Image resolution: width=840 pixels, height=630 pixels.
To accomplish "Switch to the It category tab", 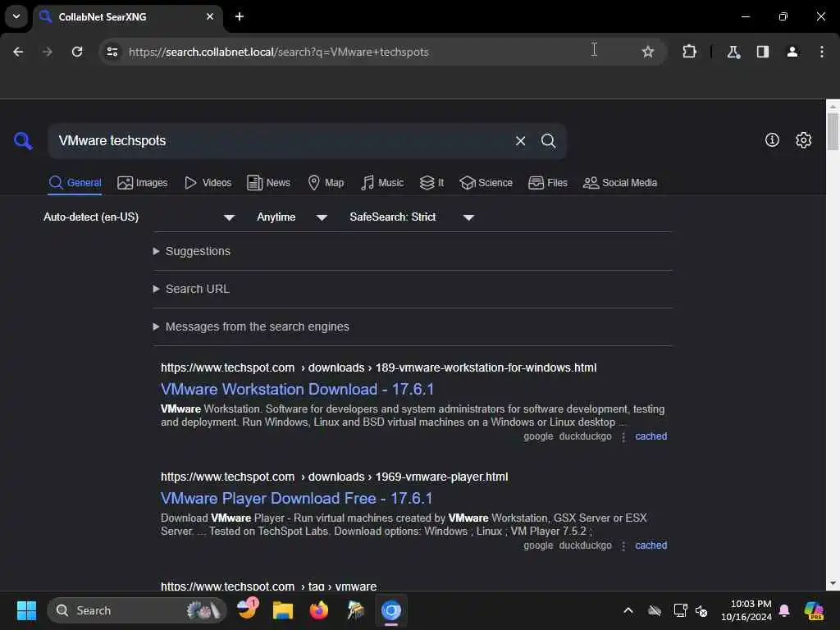I will click(x=431, y=183).
